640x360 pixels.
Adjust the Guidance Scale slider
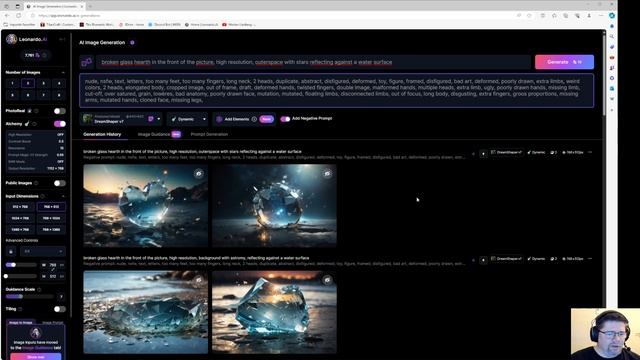(x=20, y=297)
